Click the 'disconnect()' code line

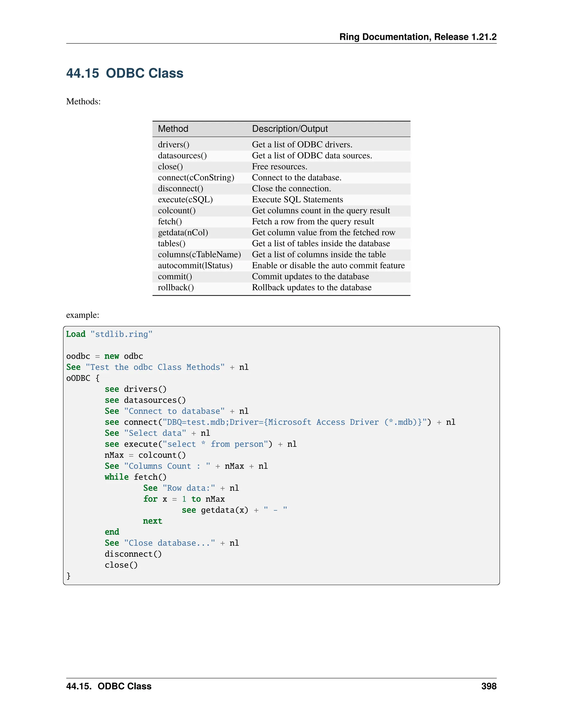point(133,554)
